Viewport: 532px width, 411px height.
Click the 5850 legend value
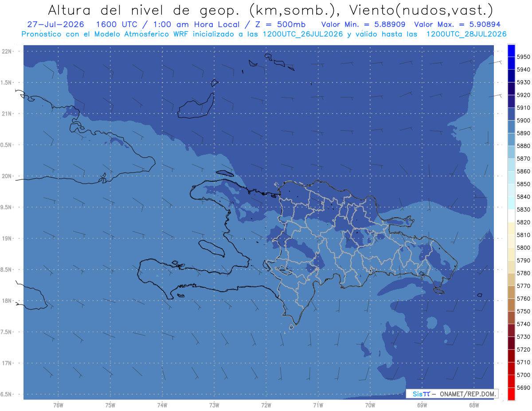(x=523, y=184)
